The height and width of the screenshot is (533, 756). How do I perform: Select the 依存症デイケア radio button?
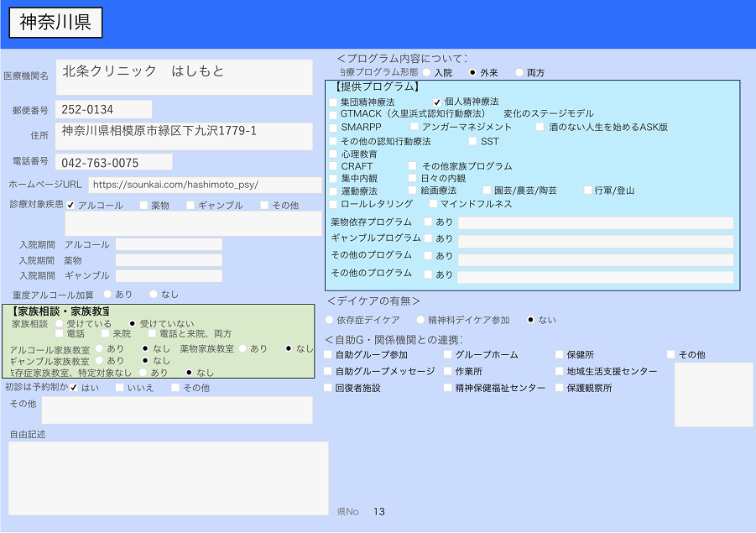[329, 320]
